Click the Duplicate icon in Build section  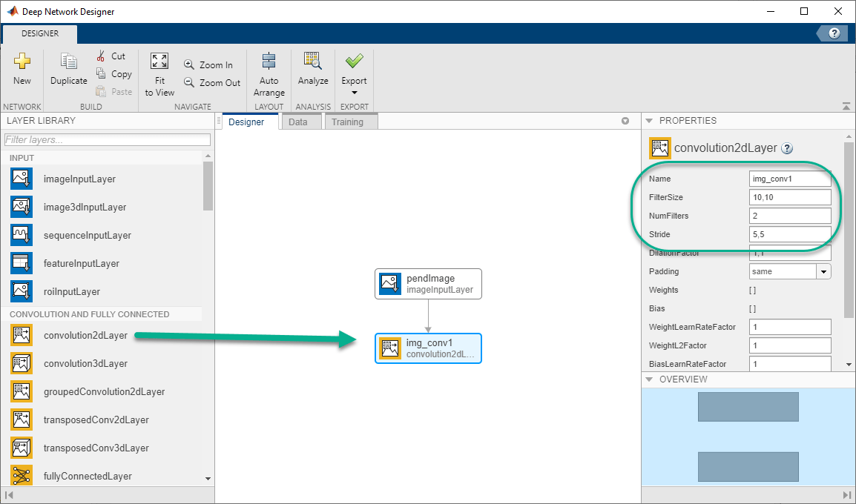(x=69, y=62)
